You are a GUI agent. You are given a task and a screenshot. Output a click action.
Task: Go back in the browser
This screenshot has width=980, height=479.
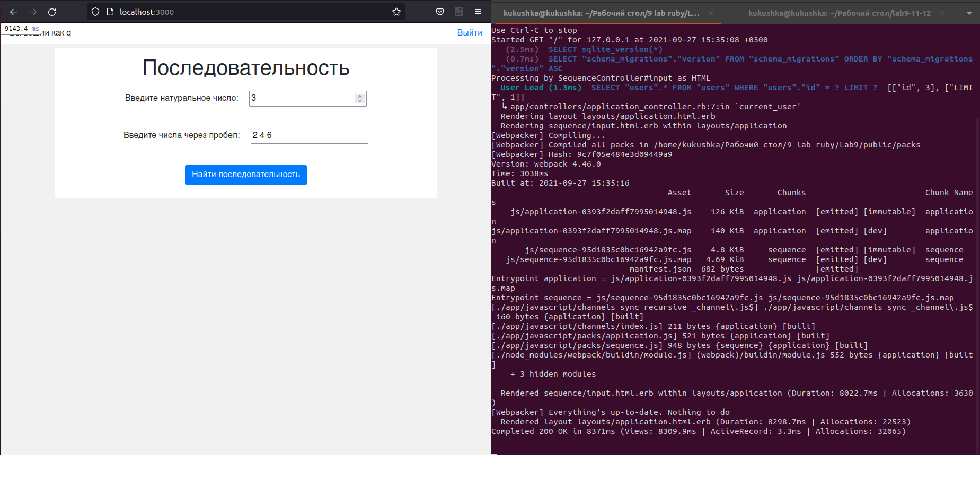[14, 12]
